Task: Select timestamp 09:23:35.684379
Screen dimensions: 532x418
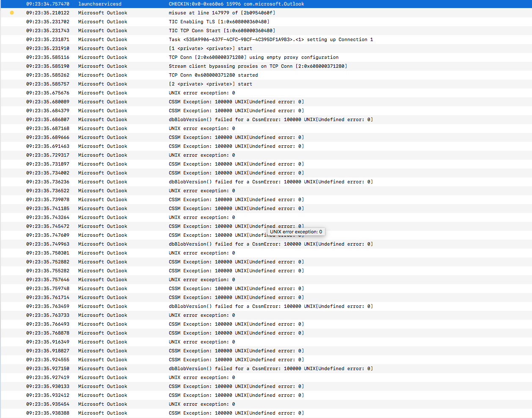Action: pyautogui.click(x=48, y=111)
